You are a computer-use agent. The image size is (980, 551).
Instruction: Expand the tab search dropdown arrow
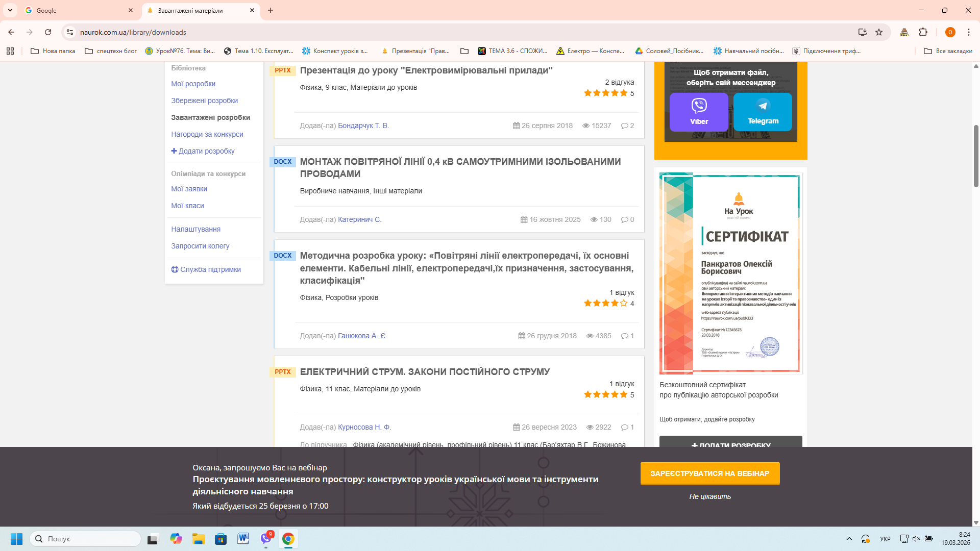click(x=10, y=10)
